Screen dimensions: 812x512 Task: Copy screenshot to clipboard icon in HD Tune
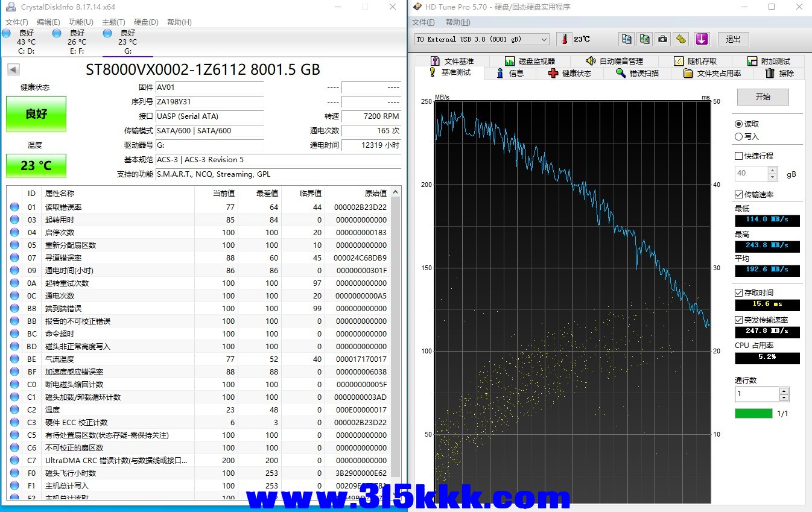point(645,39)
